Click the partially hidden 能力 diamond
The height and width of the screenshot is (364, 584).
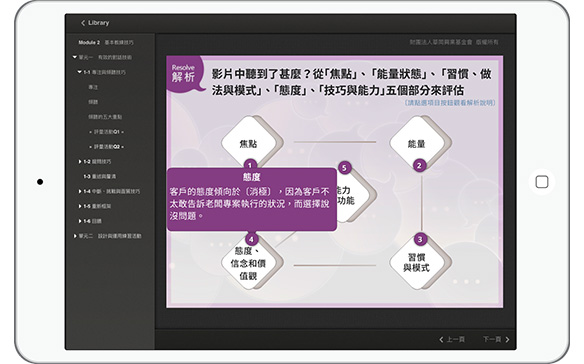(x=352, y=196)
